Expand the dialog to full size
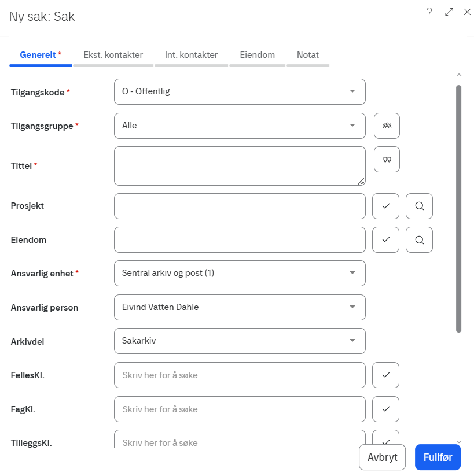This screenshot has height=476, width=474. (449, 12)
